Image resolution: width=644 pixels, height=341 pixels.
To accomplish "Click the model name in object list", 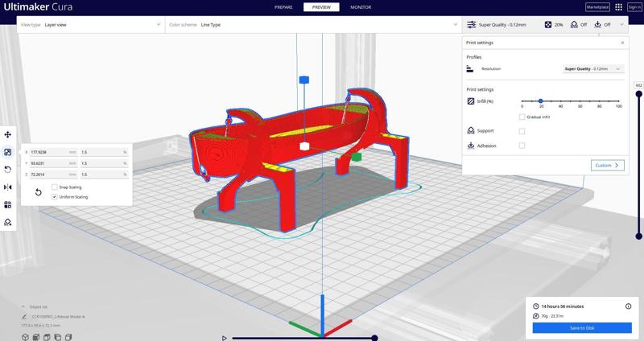I will pos(58,317).
